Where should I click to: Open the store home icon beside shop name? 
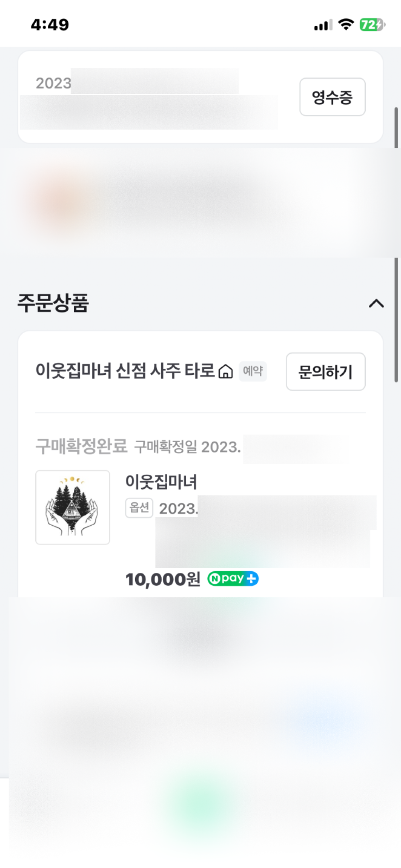tap(225, 371)
